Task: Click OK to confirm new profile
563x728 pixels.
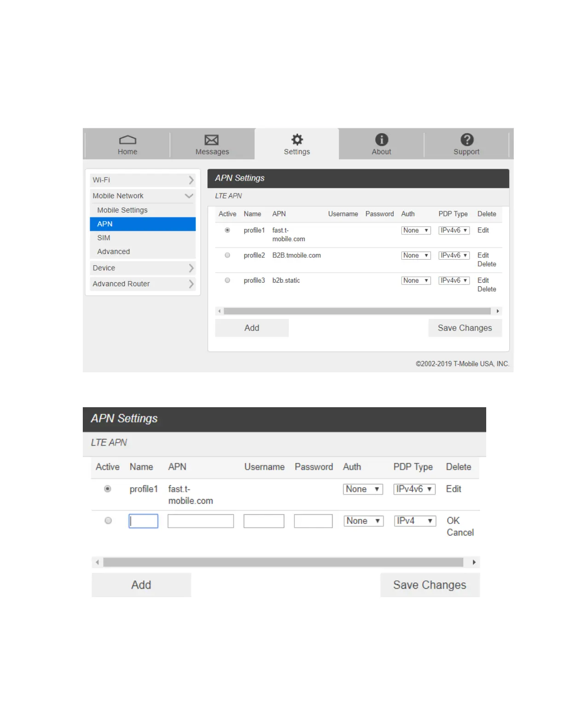Action: 453,521
